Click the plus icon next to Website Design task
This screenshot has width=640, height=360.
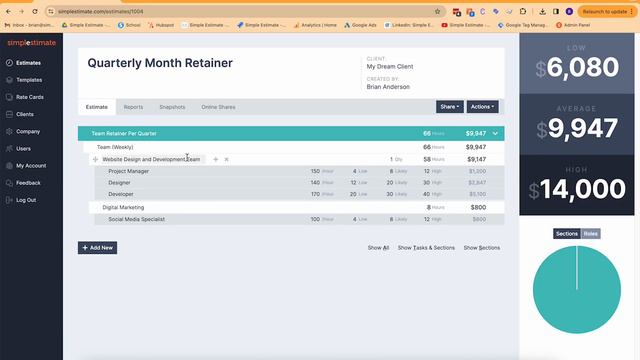coord(216,159)
